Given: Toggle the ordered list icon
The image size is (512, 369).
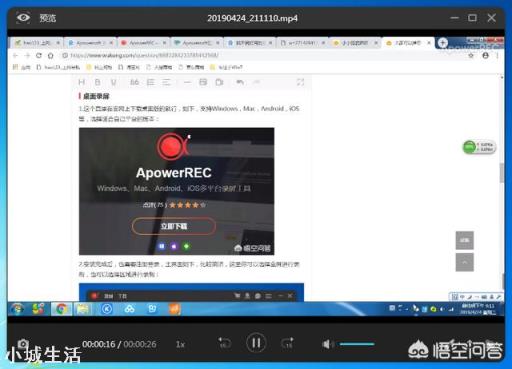Looking at the screenshot, I should click(151, 82).
